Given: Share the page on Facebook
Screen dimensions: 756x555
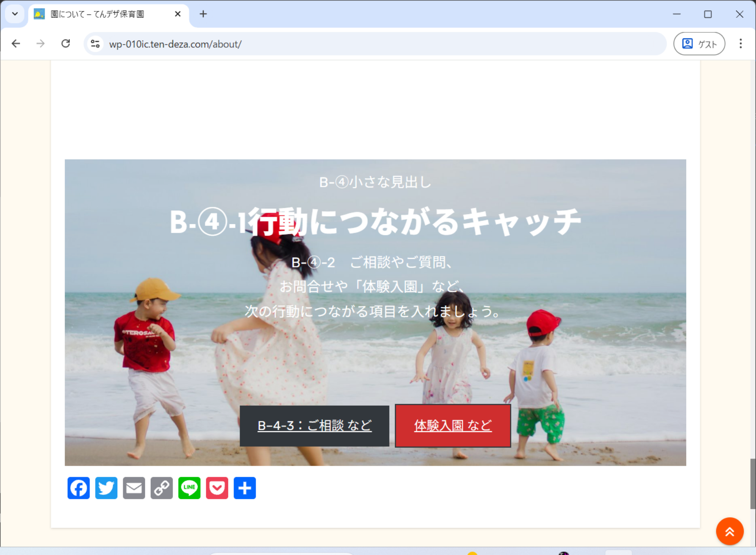Looking at the screenshot, I should click(x=78, y=488).
